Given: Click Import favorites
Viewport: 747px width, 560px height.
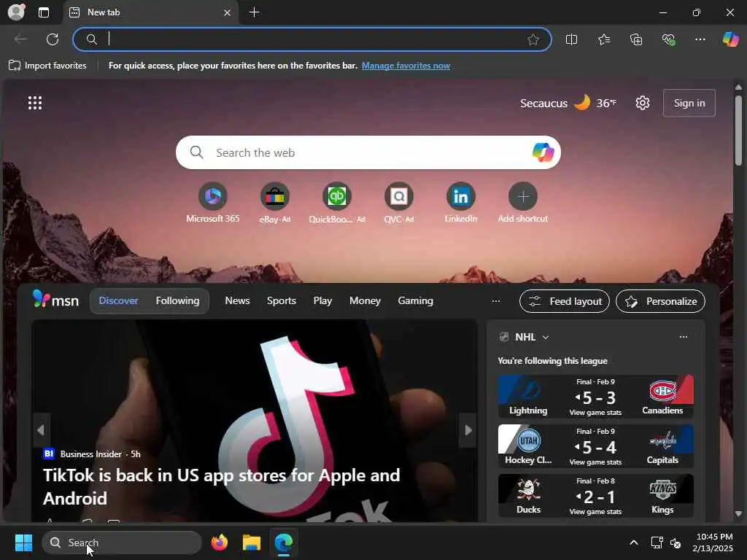Looking at the screenshot, I should coord(47,65).
